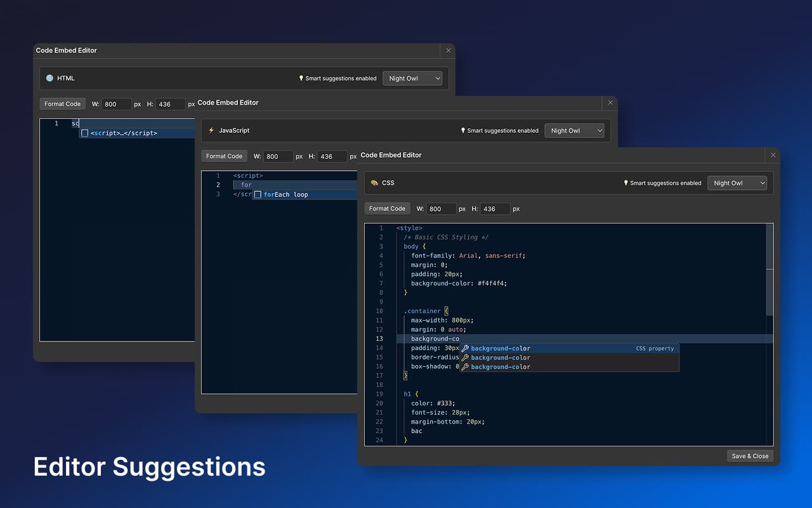Click the lightbulb icon in the JavaScript editor header

(464, 130)
